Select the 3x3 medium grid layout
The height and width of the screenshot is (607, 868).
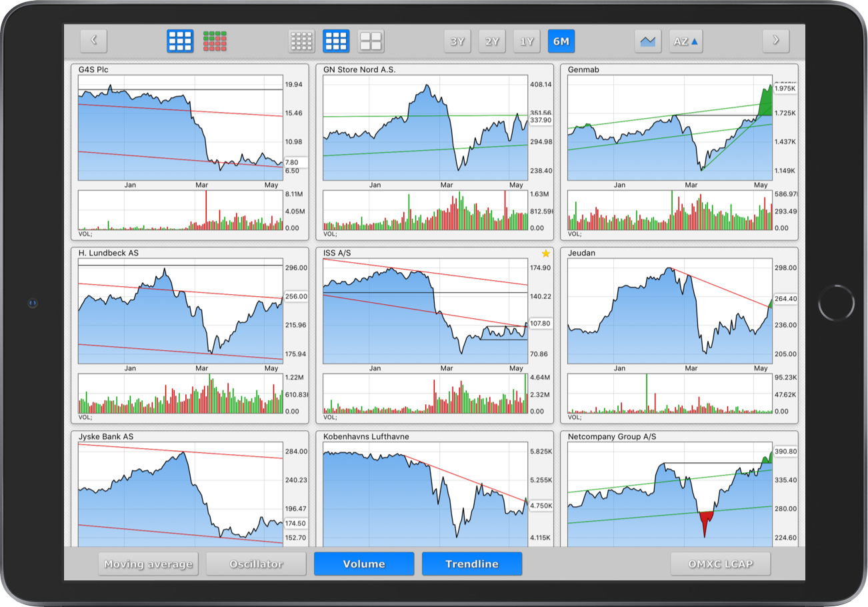[336, 41]
